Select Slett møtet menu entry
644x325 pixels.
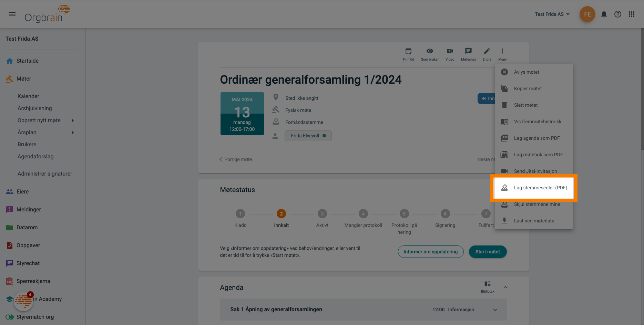click(534, 105)
